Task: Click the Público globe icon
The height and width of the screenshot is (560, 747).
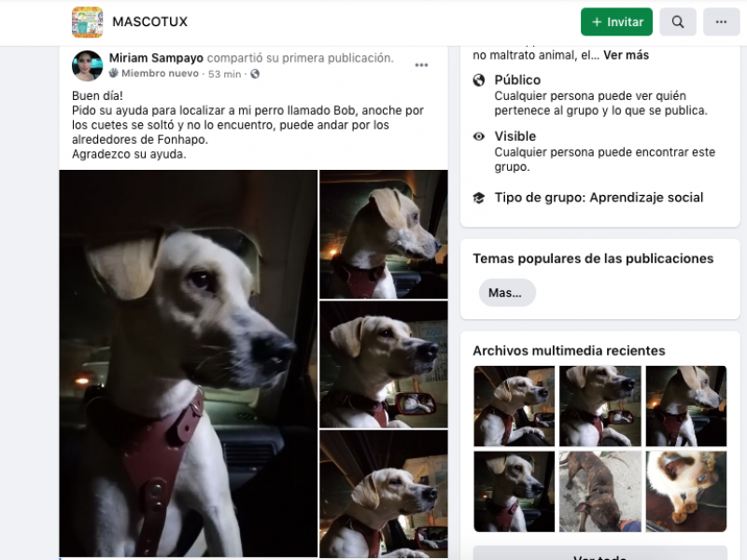Action: point(479,80)
